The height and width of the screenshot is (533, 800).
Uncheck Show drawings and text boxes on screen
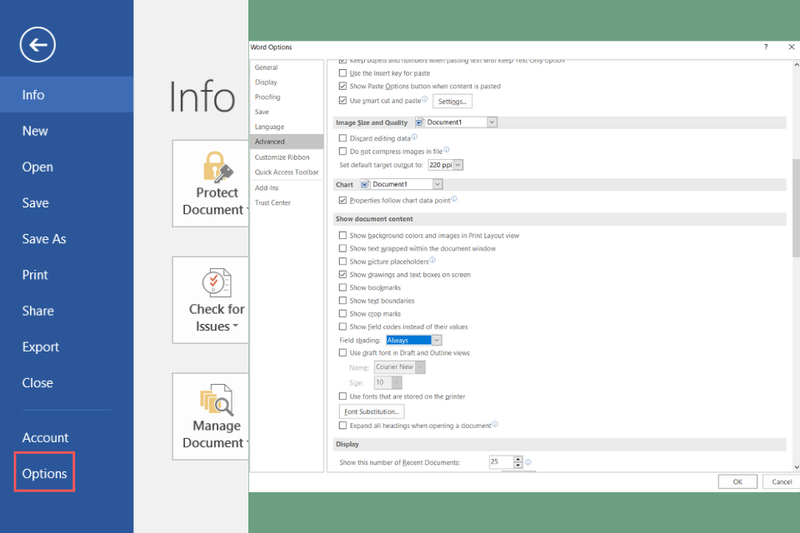pyautogui.click(x=343, y=274)
